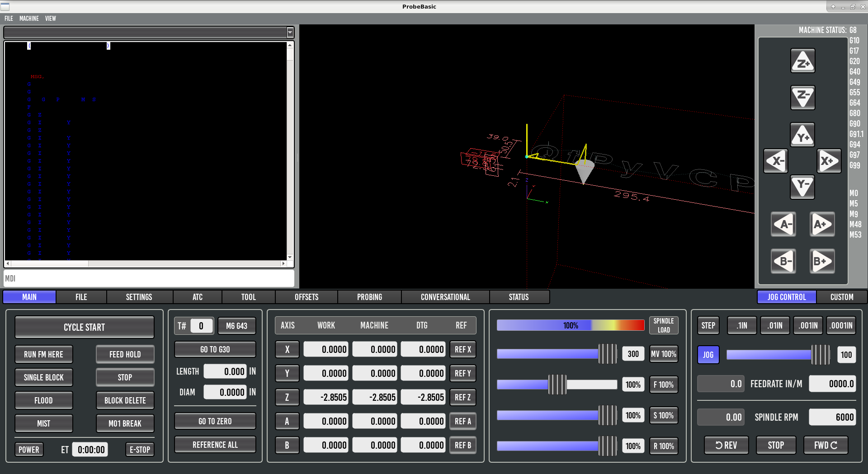
Task: Open the MACHINE menu
Action: click(x=29, y=19)
